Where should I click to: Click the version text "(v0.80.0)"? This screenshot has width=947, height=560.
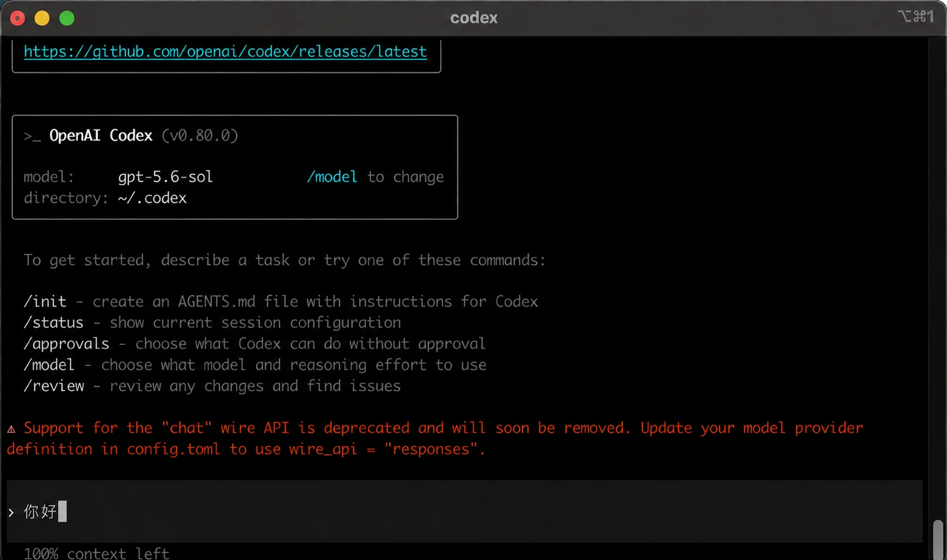pyautogui.click(x=200, y=135)
